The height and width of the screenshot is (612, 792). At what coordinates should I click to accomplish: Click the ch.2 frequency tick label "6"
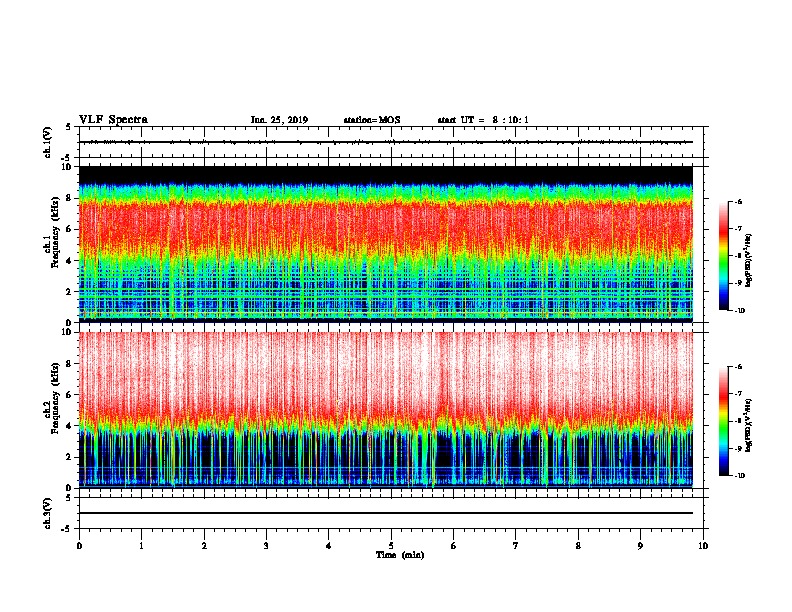pos(69,395)
